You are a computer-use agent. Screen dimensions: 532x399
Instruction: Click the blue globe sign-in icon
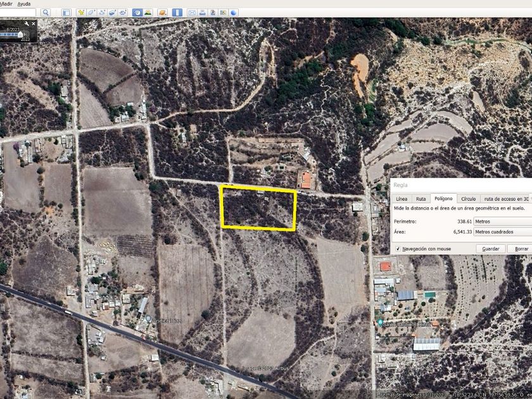[234, 13]
